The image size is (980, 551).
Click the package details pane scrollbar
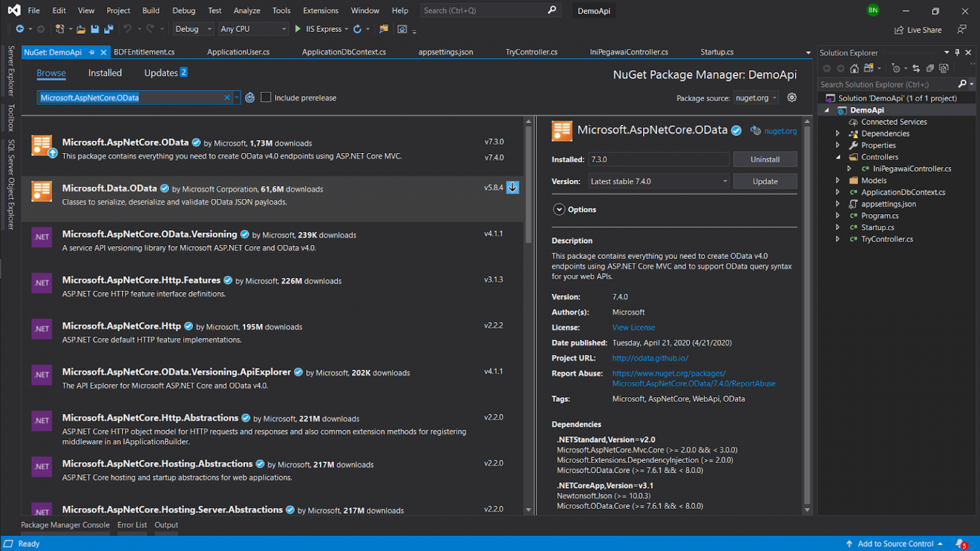coord(807,316)
